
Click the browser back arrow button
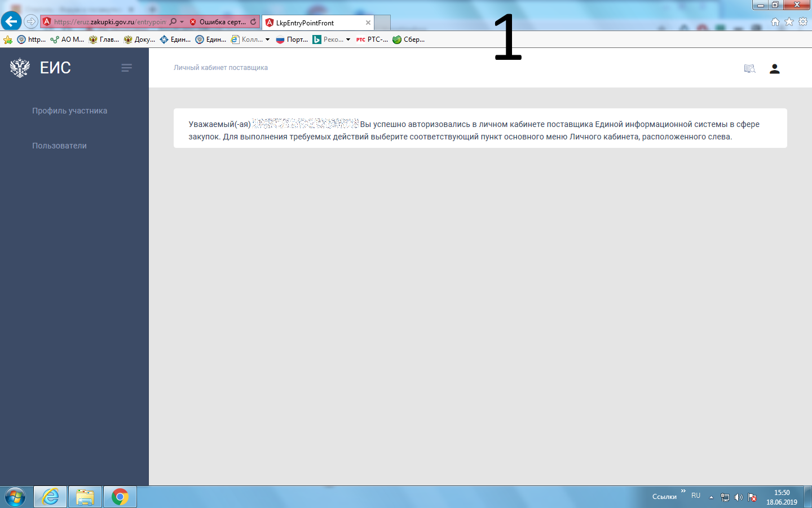coord(11,22)
